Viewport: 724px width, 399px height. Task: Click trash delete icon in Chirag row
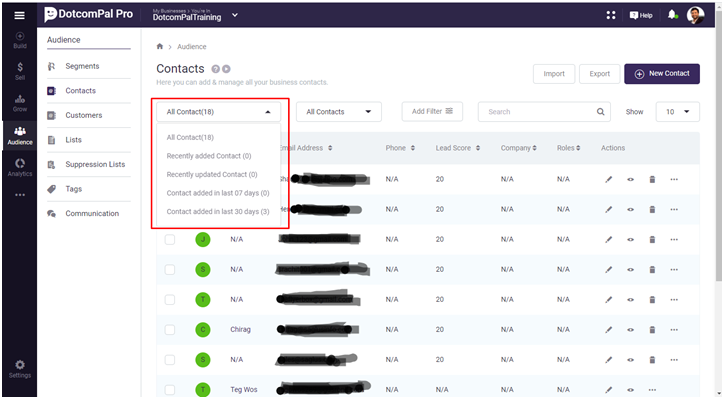(x=652, y=330)
